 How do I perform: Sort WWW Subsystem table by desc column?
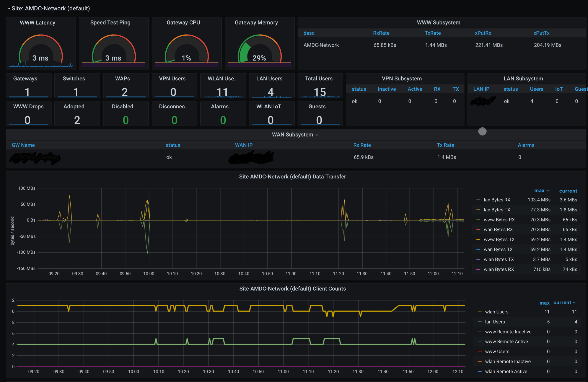point(309,33)
